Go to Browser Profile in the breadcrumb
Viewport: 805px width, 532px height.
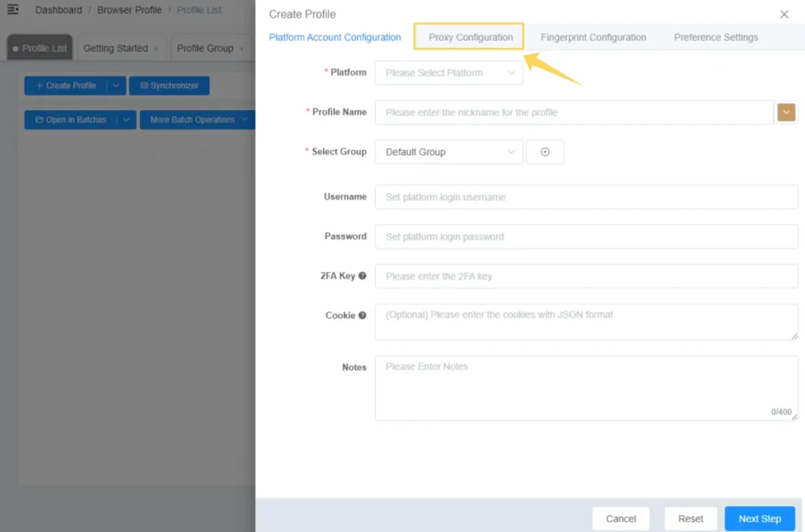point(130,9)
